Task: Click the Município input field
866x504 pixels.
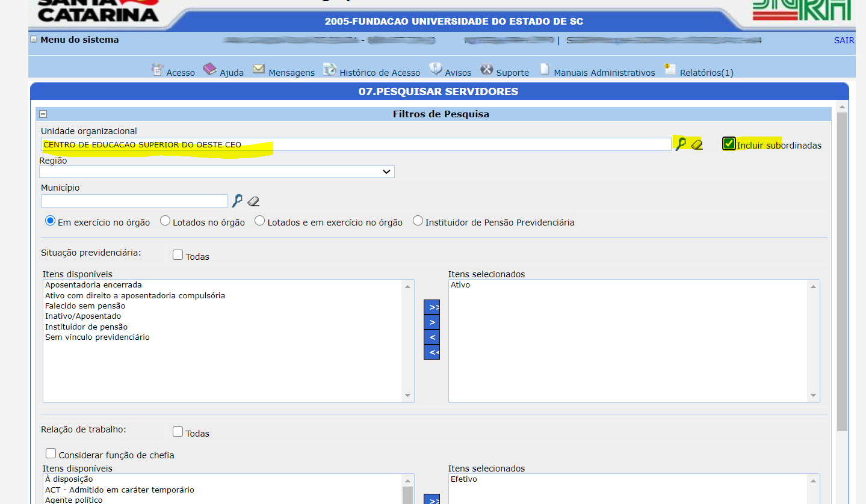Action: click(134, 201)
